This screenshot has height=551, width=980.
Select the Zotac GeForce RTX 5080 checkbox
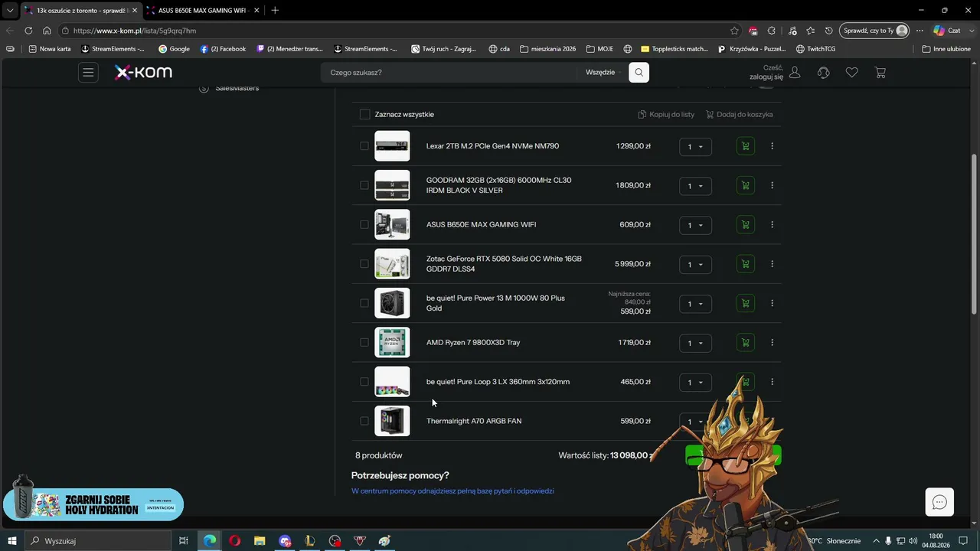364,264
